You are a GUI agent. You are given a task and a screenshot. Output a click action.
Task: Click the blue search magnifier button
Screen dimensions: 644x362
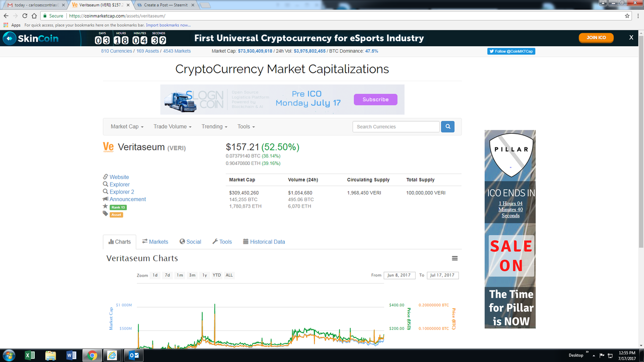click(x=448, y=127)
